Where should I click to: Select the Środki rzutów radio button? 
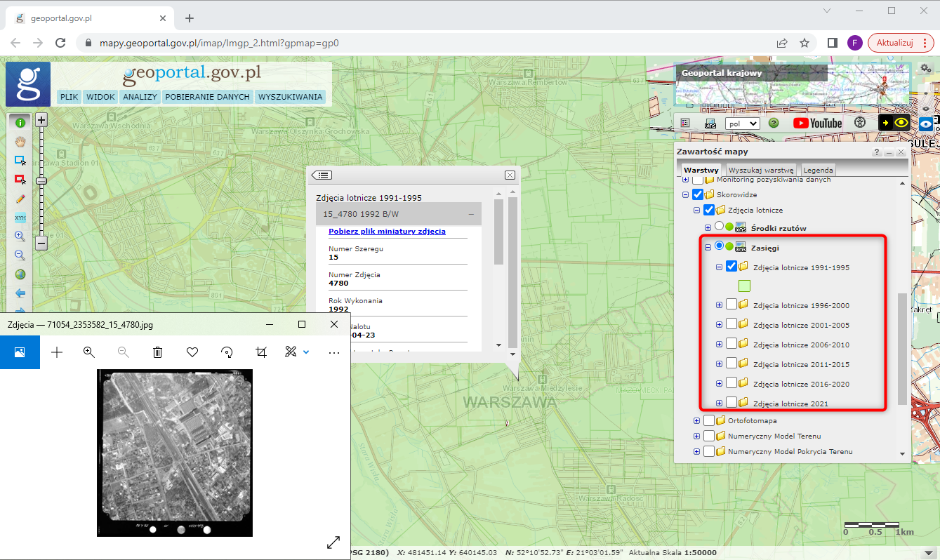(x=719, y=227)
